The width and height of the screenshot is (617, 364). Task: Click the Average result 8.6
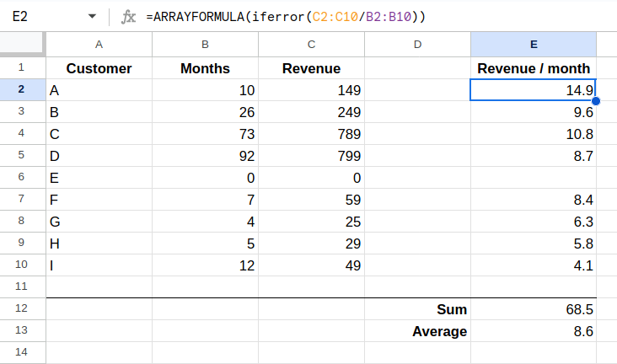coord(534,331)
